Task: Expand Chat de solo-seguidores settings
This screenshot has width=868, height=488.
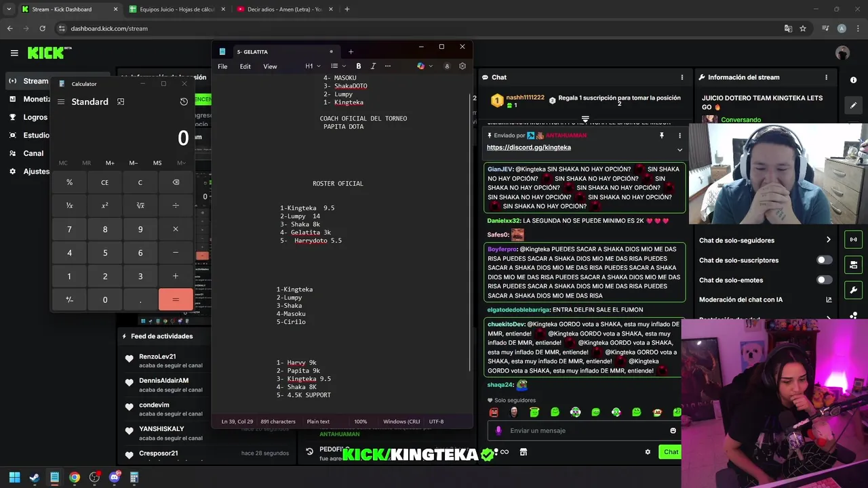Action: tap(828, 240)
